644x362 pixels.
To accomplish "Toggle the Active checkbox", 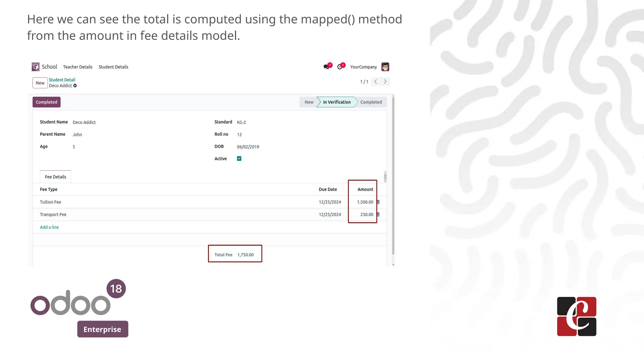I will tap(239, 159).
